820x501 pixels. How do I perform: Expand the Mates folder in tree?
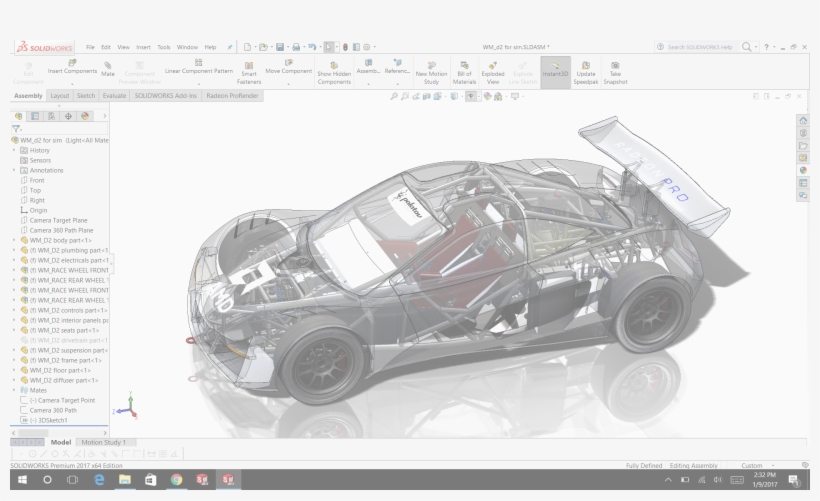[x=14, y=390]
